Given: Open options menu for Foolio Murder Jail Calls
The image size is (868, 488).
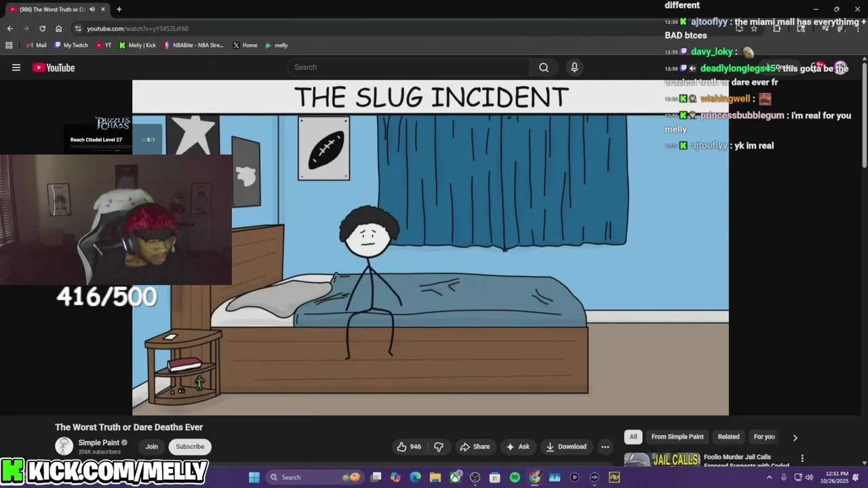Looking at the screenshot, I should pos(802,458).
